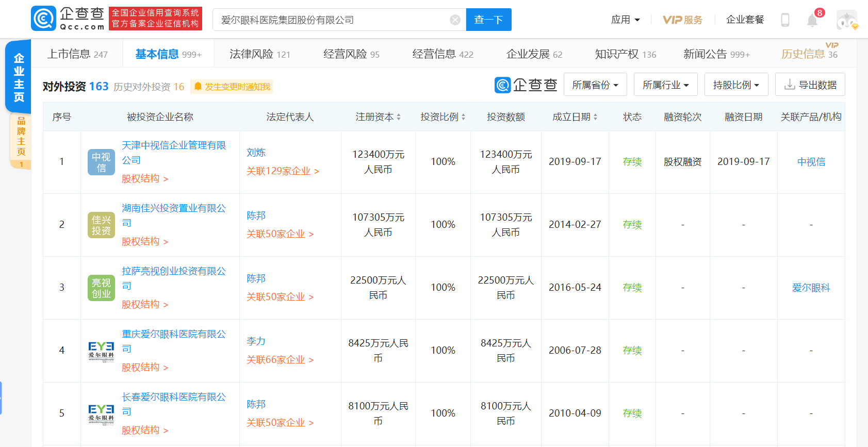Select the 品牌主页 side tab

pos(21,140)
